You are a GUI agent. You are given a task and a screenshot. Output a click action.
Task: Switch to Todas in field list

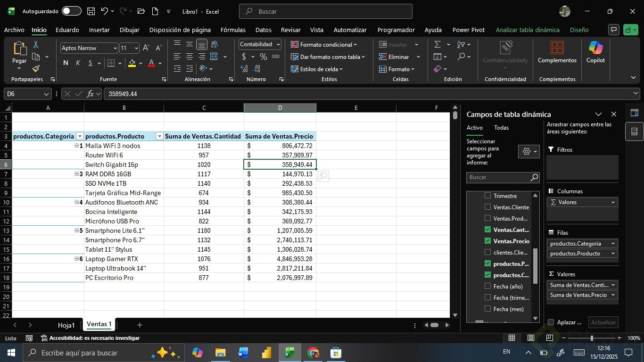click(501, 128)
